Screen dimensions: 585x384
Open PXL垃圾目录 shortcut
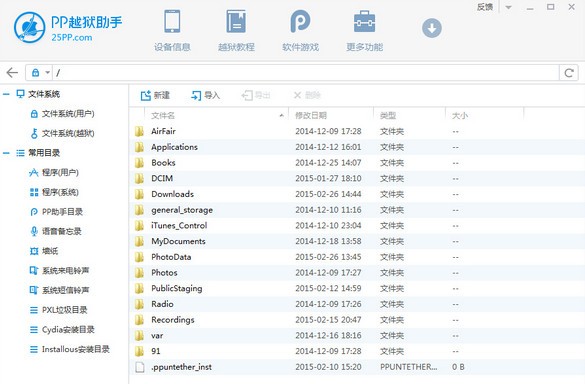pyautogui.click(x=58, y=310)
